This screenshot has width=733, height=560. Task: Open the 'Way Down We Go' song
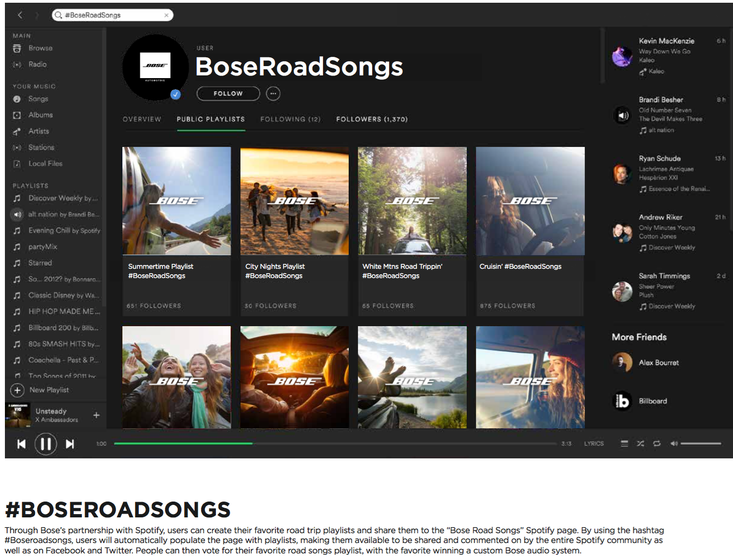(x=665, y=51)
